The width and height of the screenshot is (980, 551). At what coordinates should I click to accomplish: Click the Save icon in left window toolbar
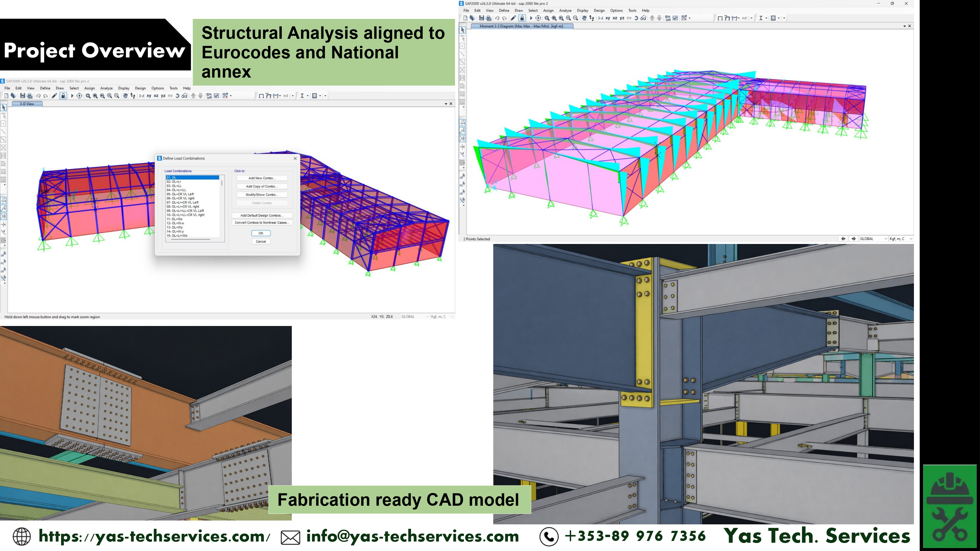click(x=23, y=96)
